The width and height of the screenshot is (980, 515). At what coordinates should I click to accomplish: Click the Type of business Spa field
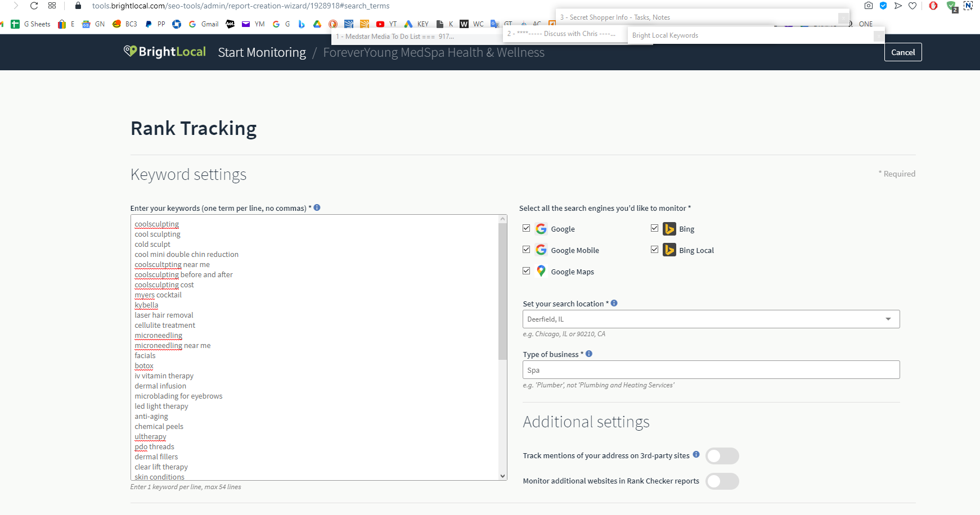click(x=711, y=370)
